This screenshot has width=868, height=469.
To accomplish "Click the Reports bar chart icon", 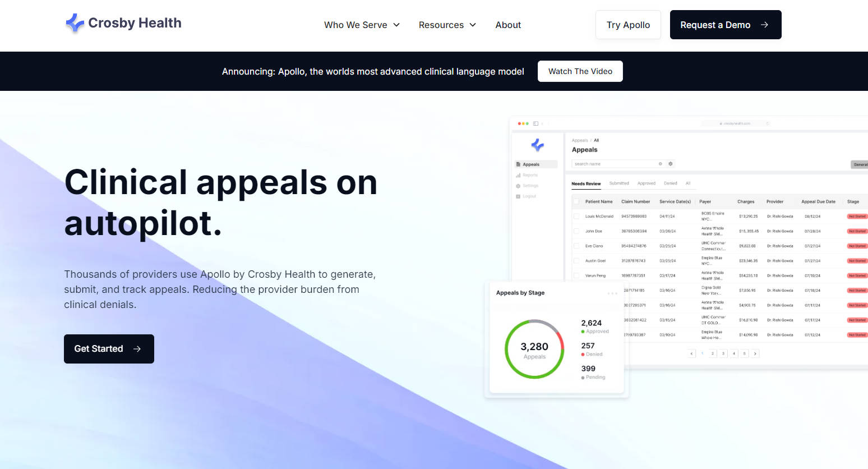I will coord(518,175).
